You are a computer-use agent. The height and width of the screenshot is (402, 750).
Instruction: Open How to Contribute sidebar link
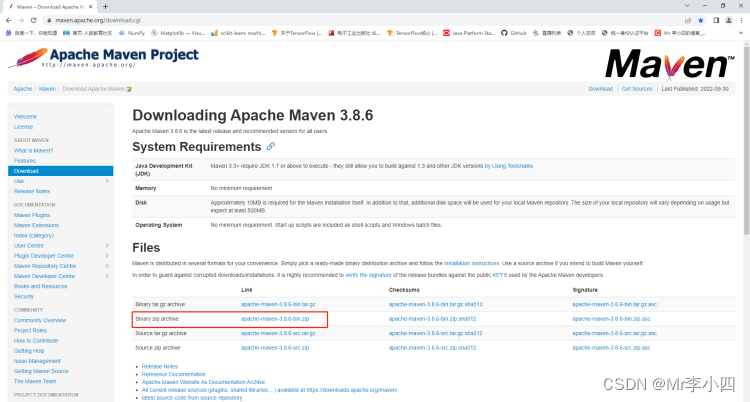36,341
